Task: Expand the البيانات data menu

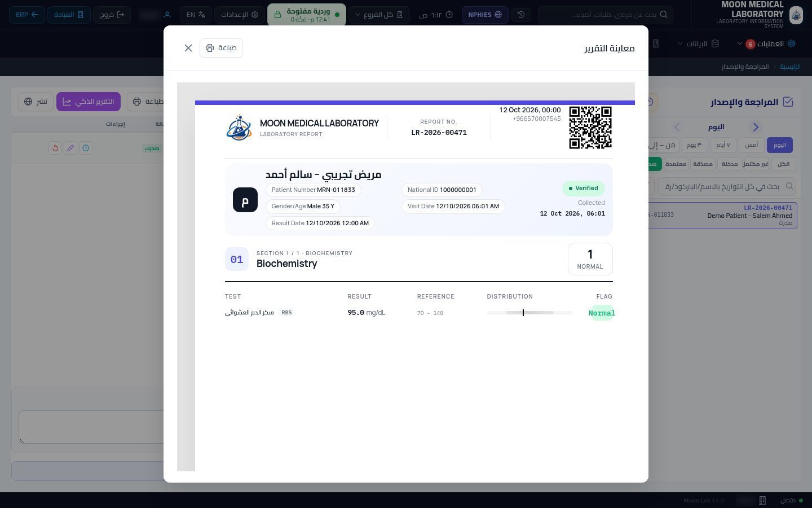Action: click(x=698, y=43)
